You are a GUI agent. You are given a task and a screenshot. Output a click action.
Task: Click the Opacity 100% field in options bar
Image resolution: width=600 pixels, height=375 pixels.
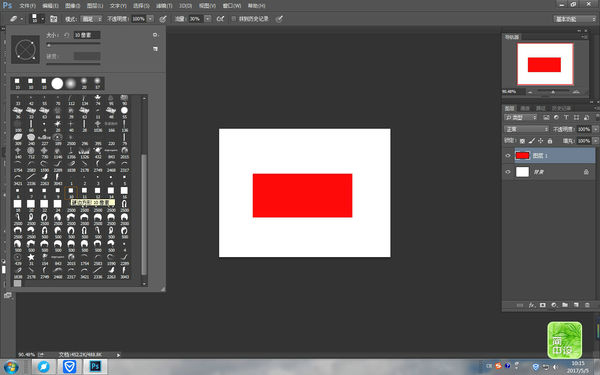pos(139,19)
